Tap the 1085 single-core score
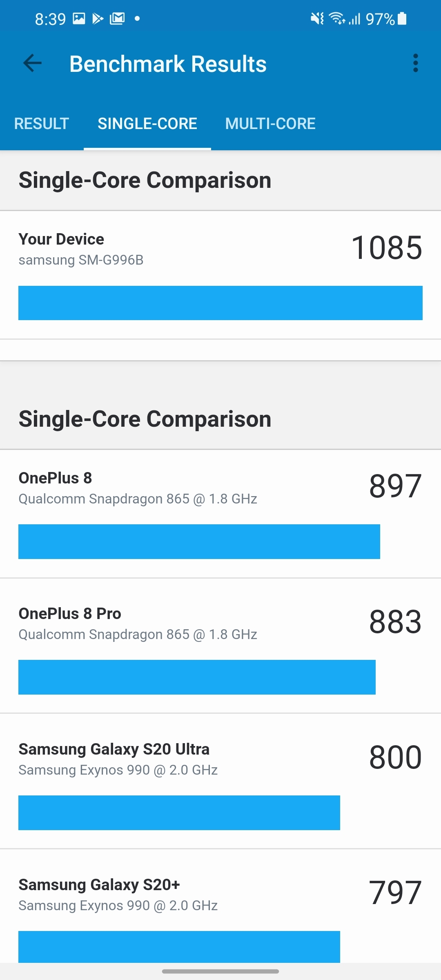 [x=387, y=247]
